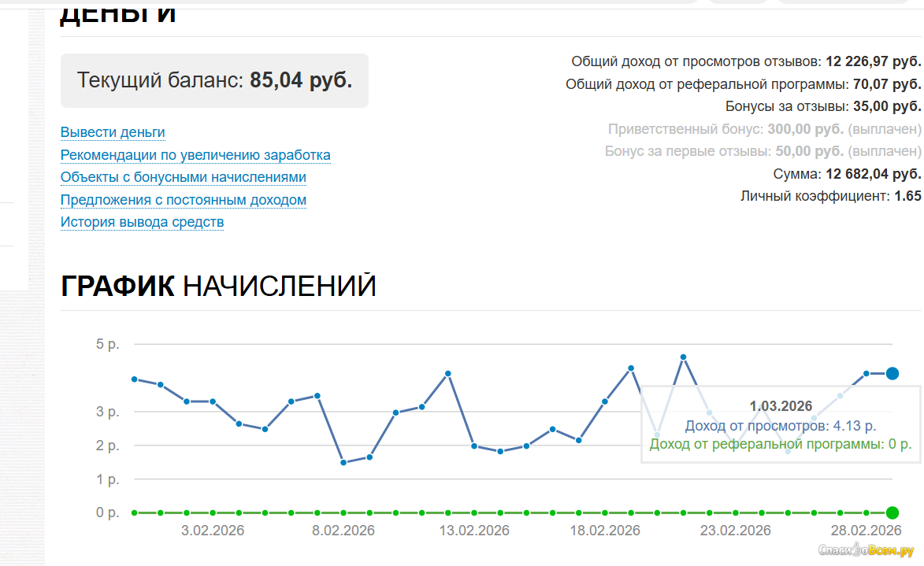The width and height of the screenshot is (924, 566).
Task: Click the "Личный коэффициент: 1.65" line
Action: click(x=830, y=196)
